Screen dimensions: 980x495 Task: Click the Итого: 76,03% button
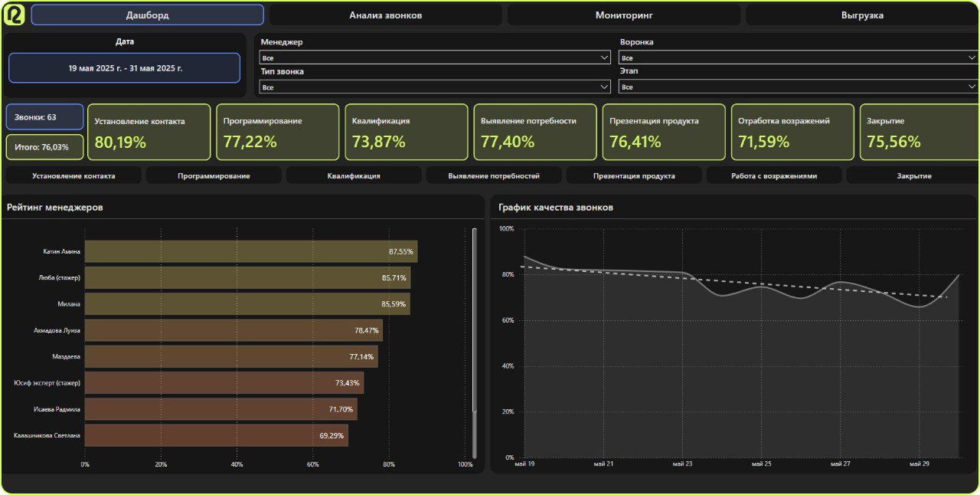[x=45, y=147]
